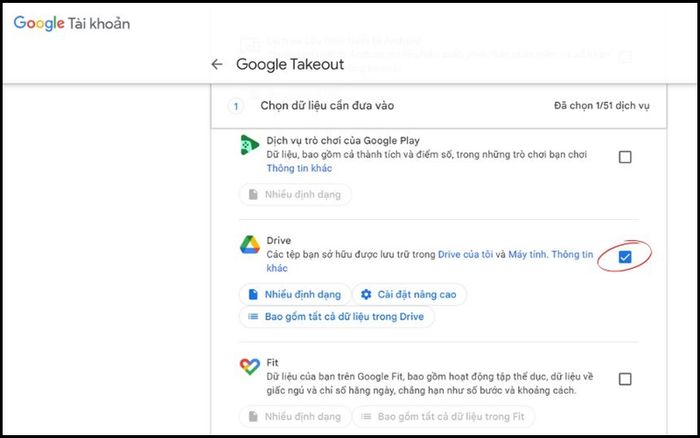Open Thông tin khác link under Google Play
Screen dimensions: 700x438
click(299, 168)
